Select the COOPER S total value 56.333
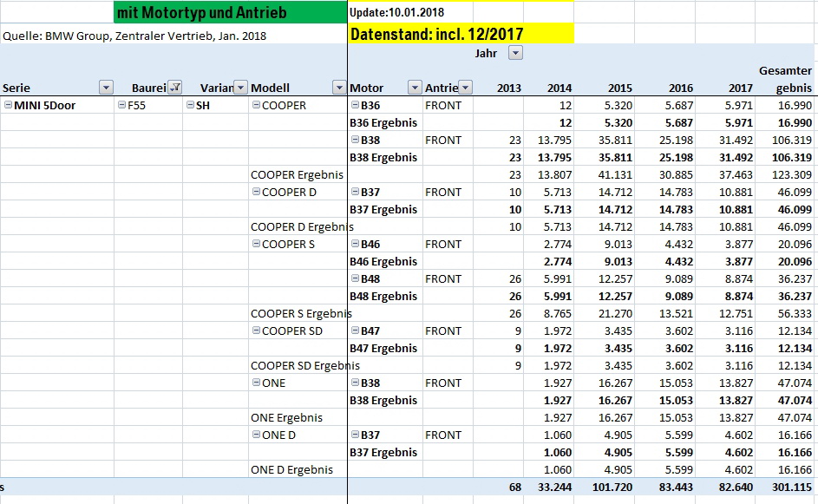The height and width of the screenshot is (504, 818). pyautogui.click(x=795, y=313)
